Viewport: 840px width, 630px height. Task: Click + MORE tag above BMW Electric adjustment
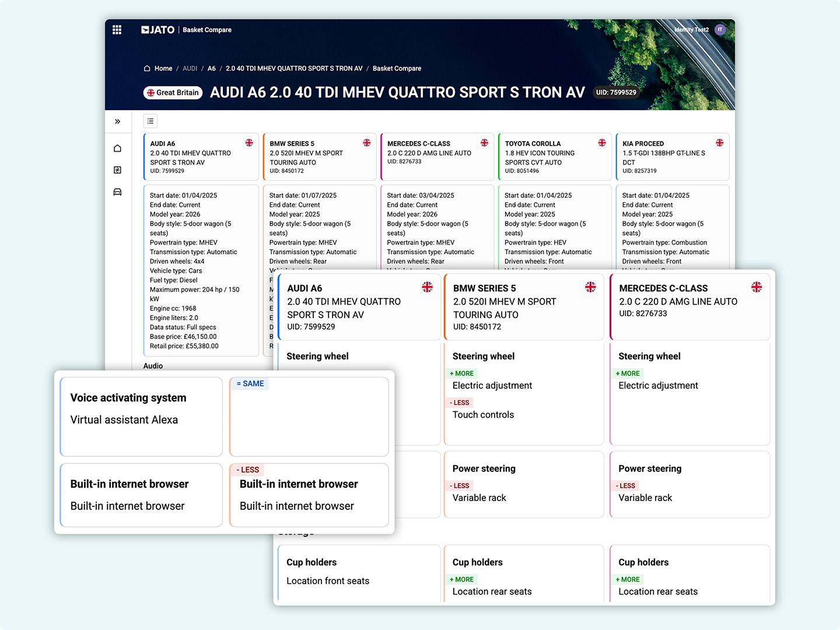(x=461, y=373)
